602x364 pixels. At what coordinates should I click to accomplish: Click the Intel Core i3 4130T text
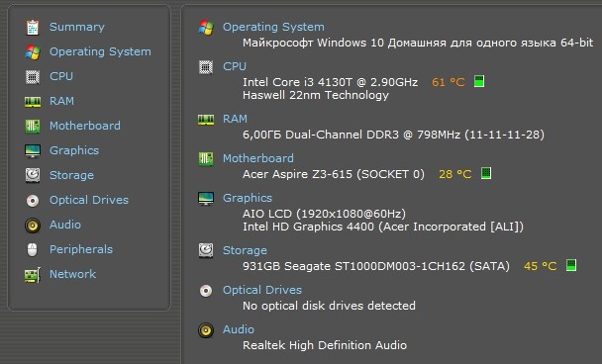tap(330, 82)
